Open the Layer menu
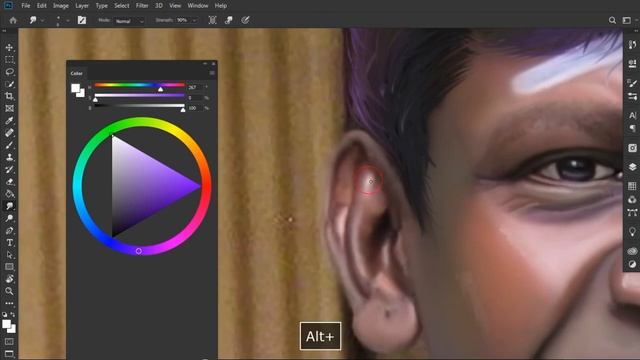This screenshot has width=640, height=360. [82, 6]
